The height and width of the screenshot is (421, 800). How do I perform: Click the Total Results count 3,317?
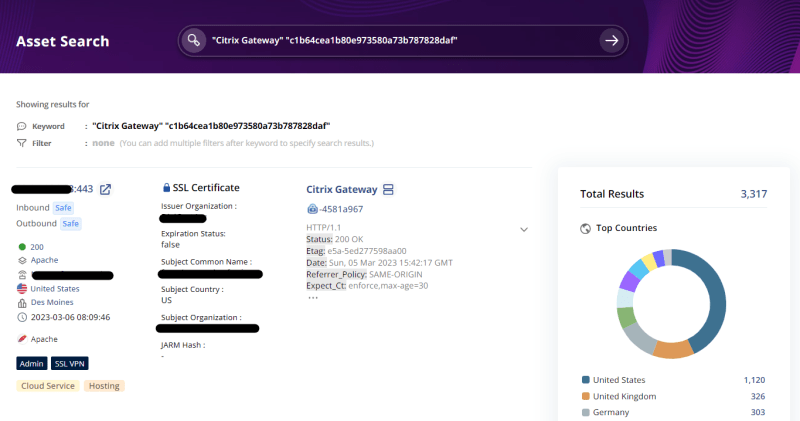click(754, 194)
